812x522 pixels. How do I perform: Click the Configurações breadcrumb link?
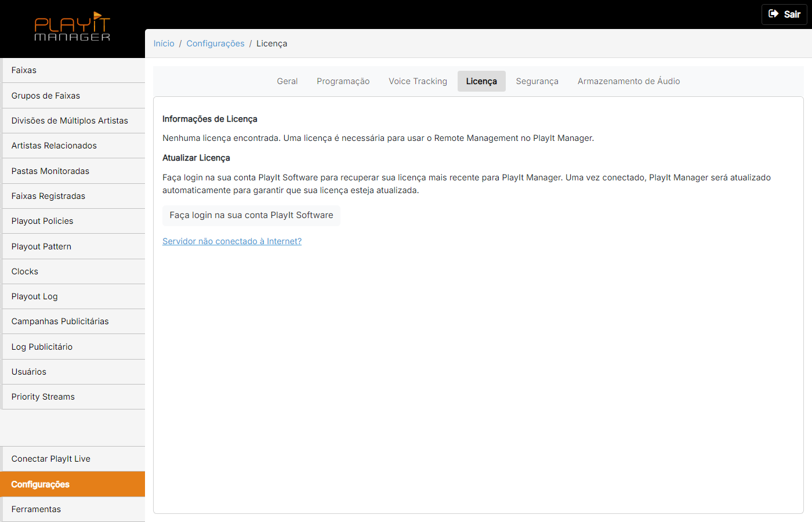[215, 43]
